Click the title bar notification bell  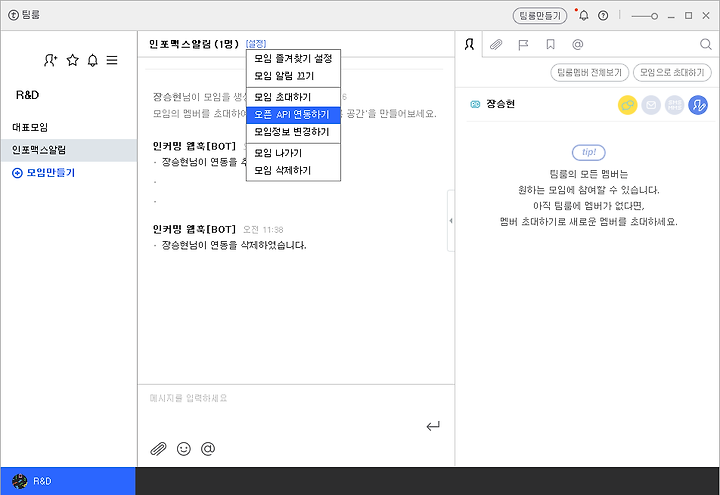click(584, 16)
